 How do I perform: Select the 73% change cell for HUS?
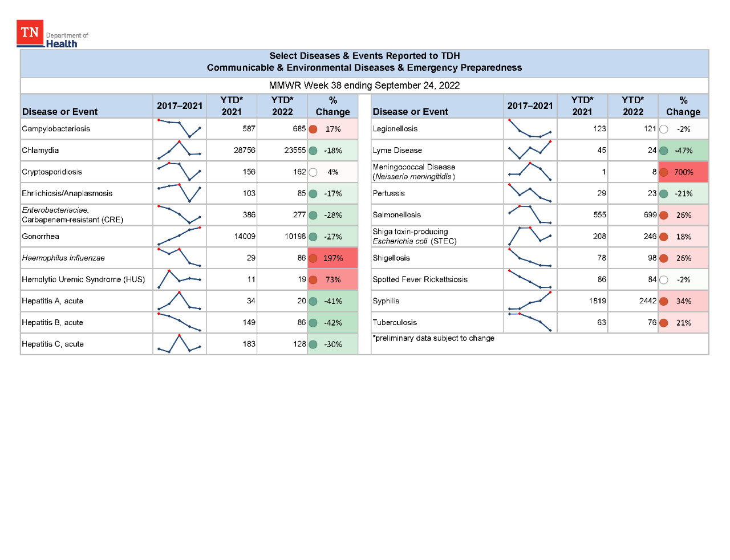pyautogui.click(x=332, y=279)
